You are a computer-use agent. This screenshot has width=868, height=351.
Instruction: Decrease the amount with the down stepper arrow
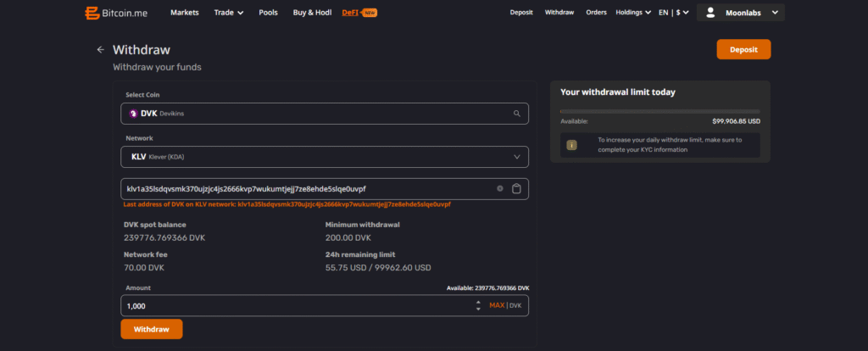click(x=479, y=309)
